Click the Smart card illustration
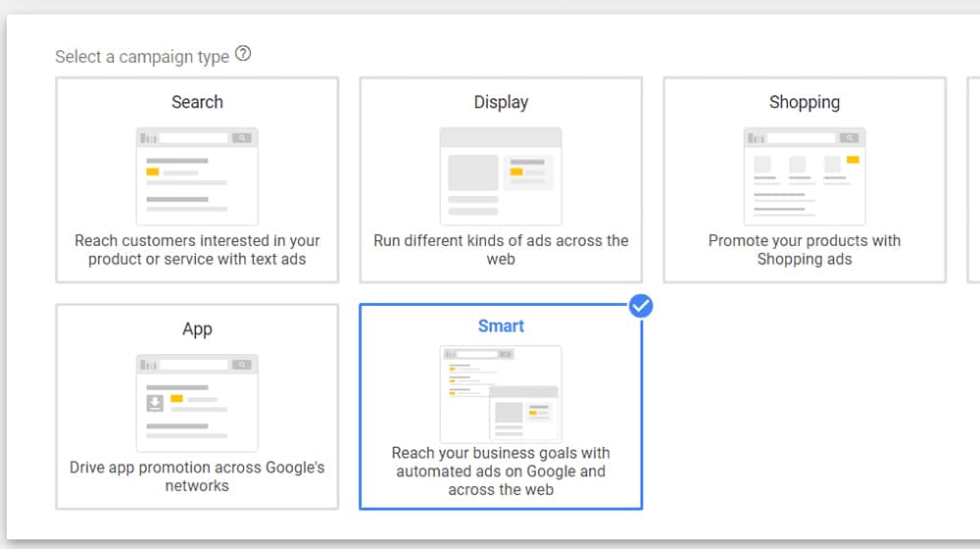This screenshot has height=549, width=980. coord(501,394)
